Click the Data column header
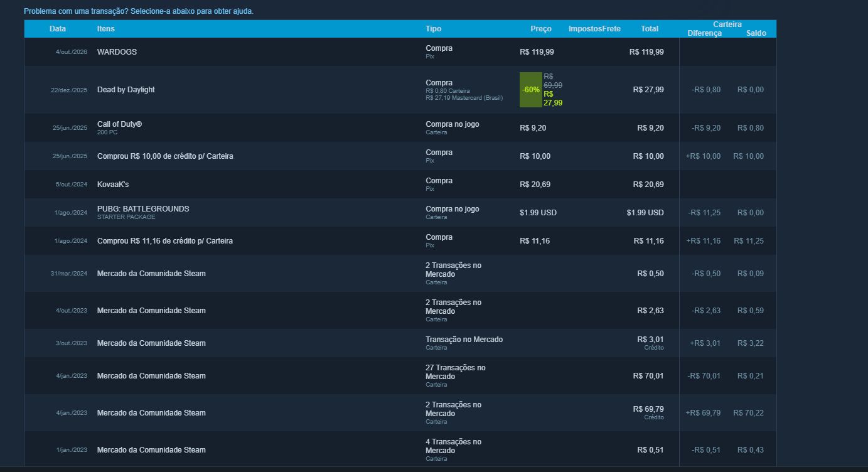 tap(58, 29)
